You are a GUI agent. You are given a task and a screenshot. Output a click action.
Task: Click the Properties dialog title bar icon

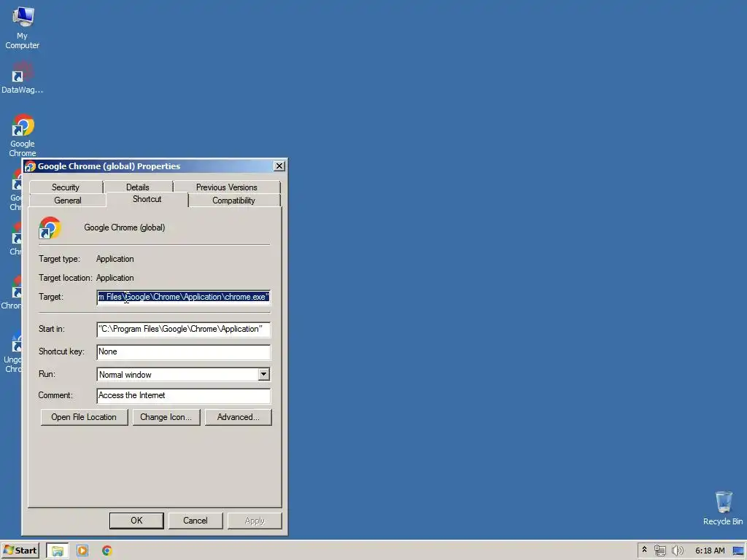[x=31, y=166]
